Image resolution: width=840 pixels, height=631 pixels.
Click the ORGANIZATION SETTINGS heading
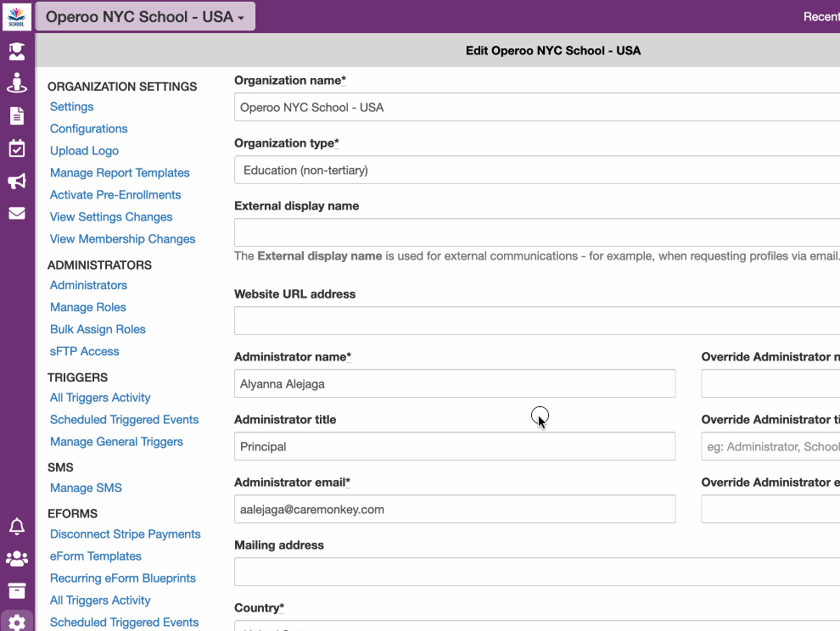(x=122, y=87)
